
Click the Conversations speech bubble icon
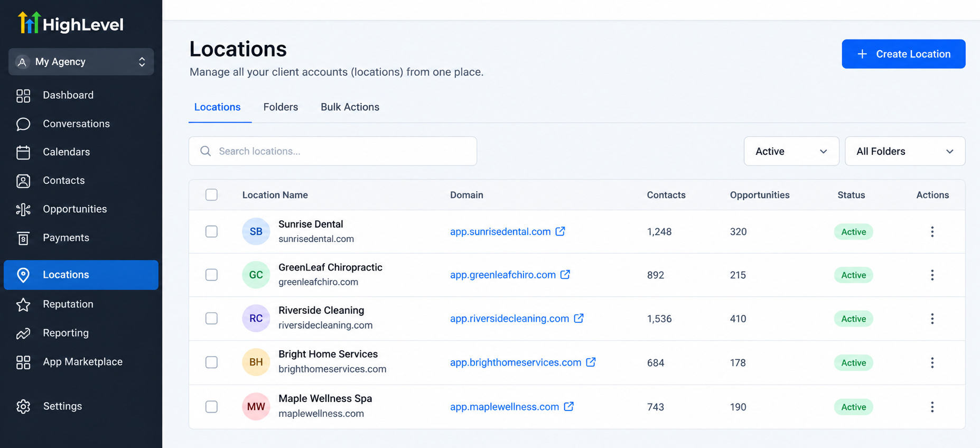(x=23, y=124)
